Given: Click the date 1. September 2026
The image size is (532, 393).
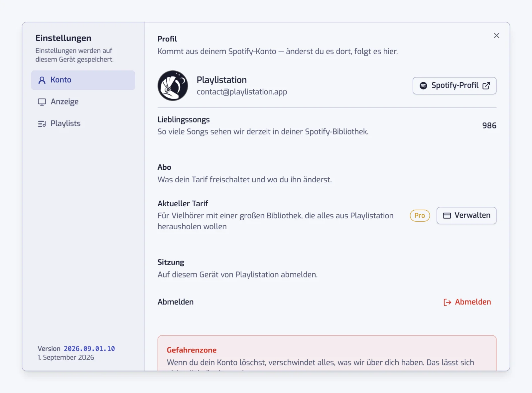Looking at the screenshot, I should [x=66, y=357].
